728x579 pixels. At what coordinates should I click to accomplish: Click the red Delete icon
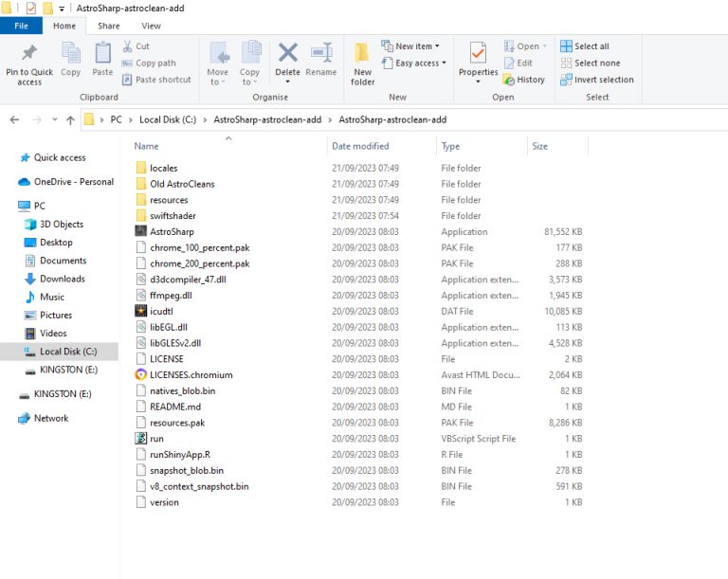click(x=287, y=55)
